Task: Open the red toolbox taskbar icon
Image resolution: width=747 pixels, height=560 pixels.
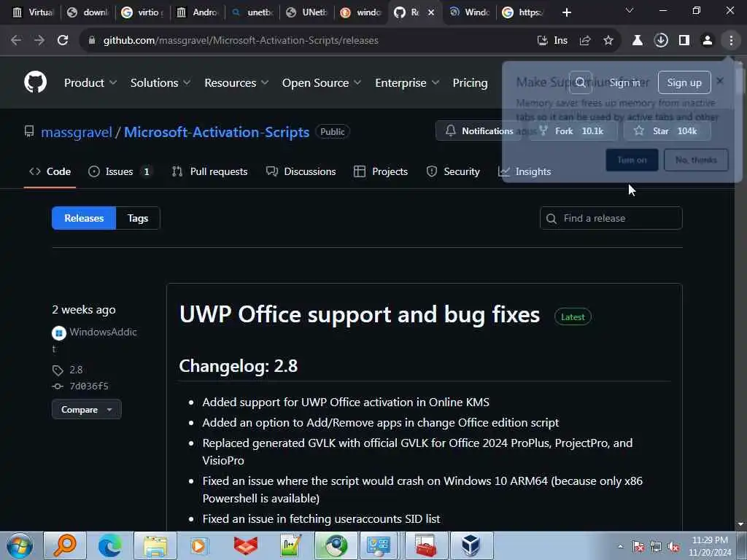Action: coord(425,545)
